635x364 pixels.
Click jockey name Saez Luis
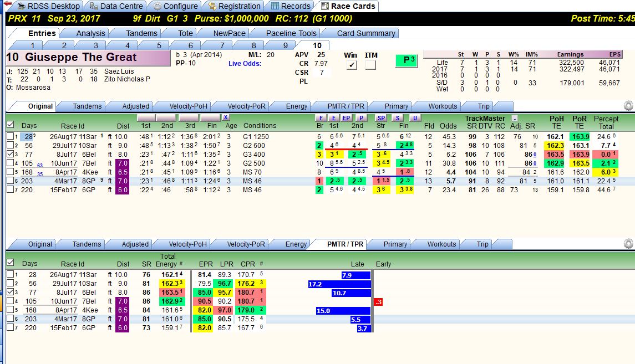119,71
